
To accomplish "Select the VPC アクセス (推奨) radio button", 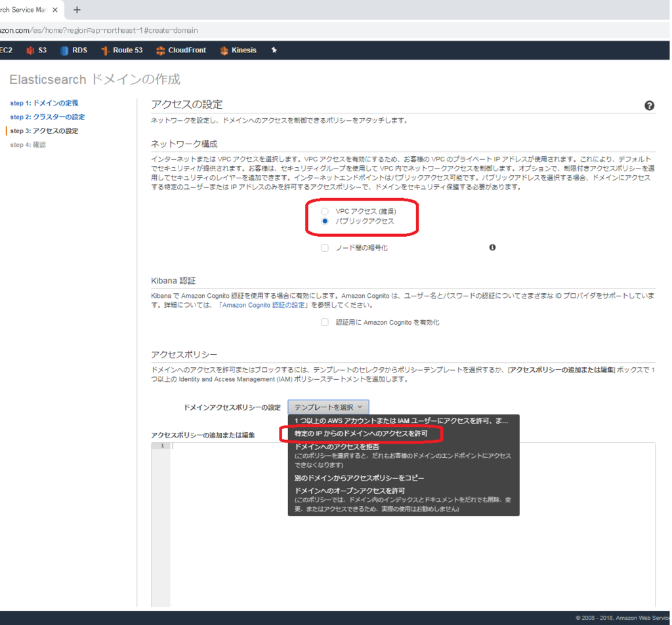I will (325, 211).
